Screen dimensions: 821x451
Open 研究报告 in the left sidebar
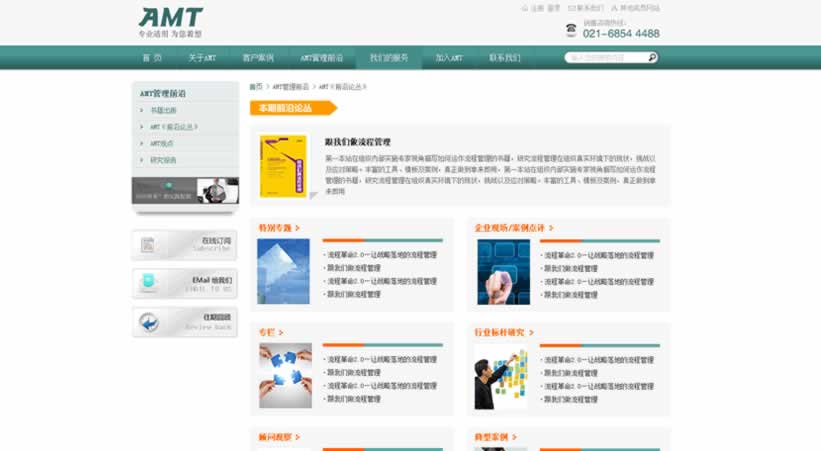point(163,160)
